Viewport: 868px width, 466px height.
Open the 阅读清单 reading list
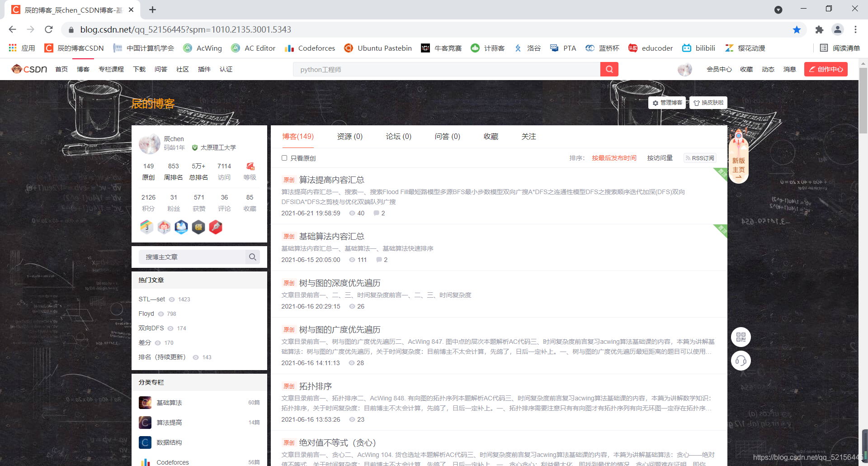point(840,48)
